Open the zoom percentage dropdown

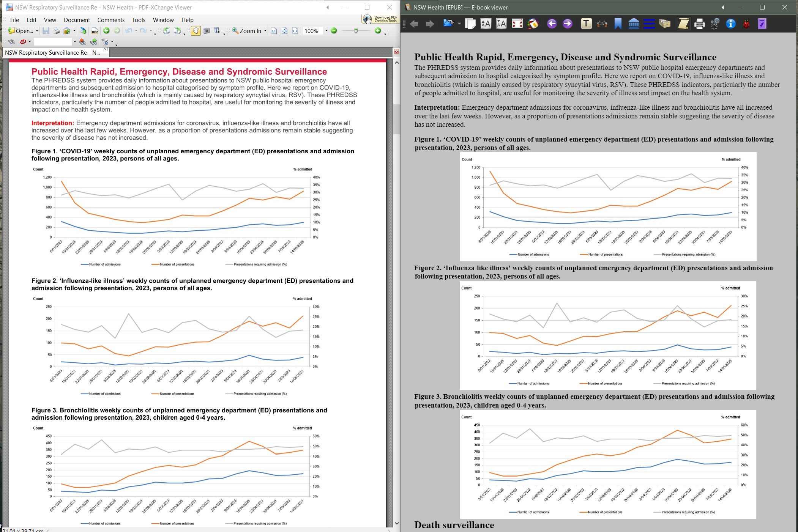(326, 31)
